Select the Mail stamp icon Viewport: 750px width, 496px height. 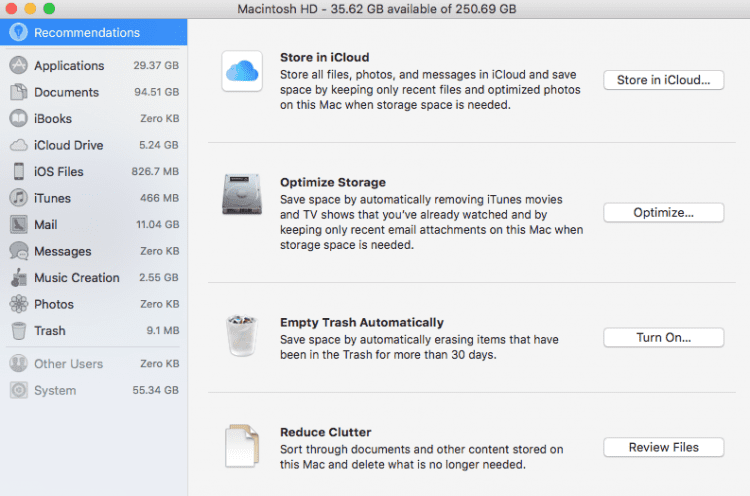(x=19, y=224)
